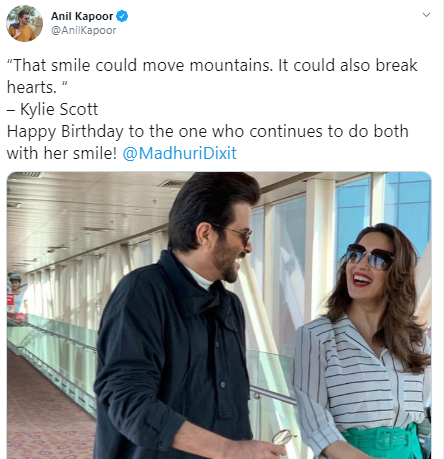Click the quote text about smile moving mountains
Screen dimensions: 444x459
pos(212,76)
